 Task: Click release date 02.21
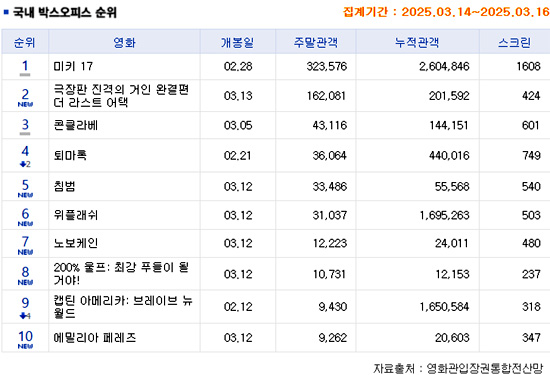pyautogui.click(x=238, y=155)
